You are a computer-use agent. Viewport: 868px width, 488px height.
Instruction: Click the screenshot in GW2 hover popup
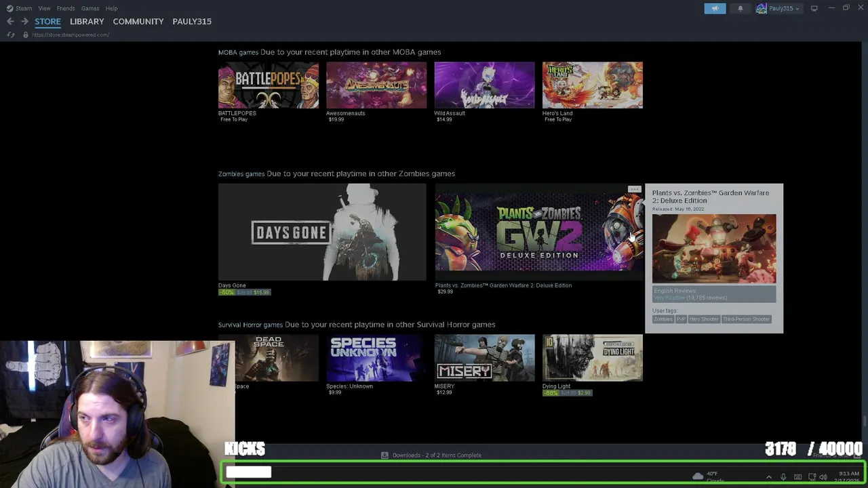(714, 249)
